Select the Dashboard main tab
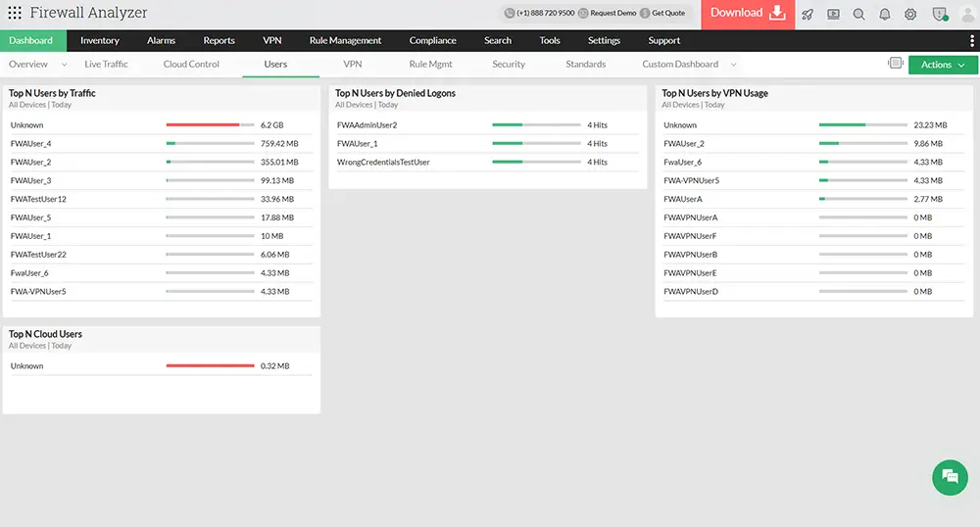Image resolution: width=980 pixels, height=527 pixels. (x=32, y=40)
